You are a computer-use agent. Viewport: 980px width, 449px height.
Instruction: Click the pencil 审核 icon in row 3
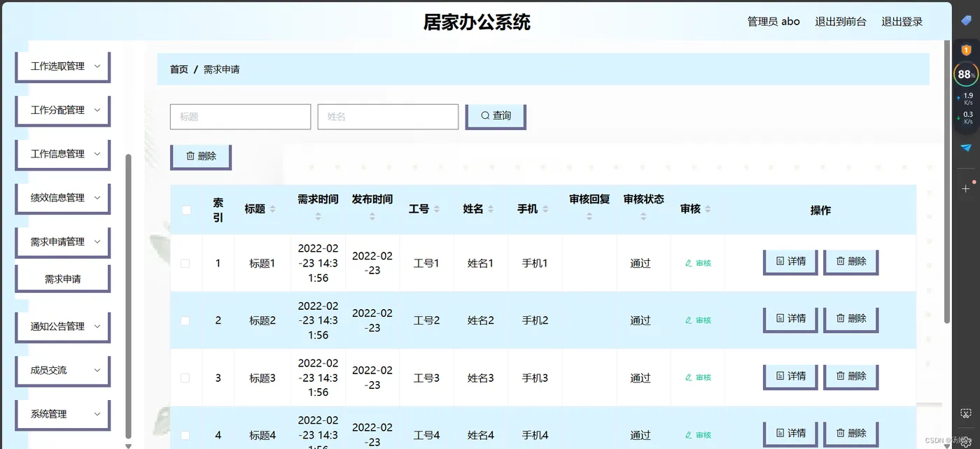point(698,378)
